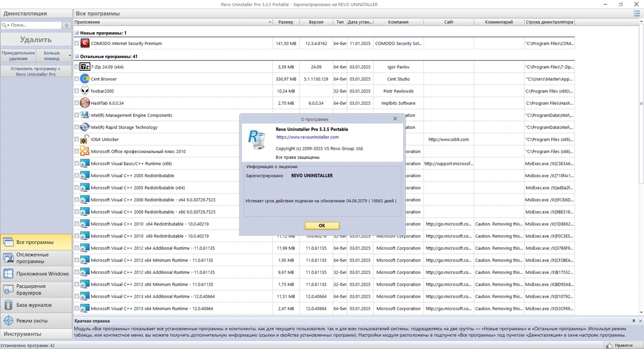Check the HashTab 6.0.0.34 checkbox
The height and width of the screenshot is (349, 644).
[77, 103]
